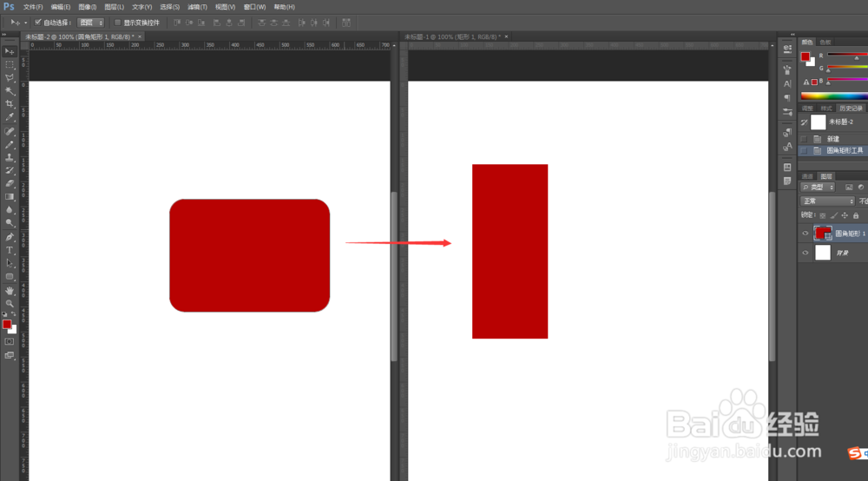868x481 pixels.
Task: Expand the toolbox with double-arrow
Action: (x=4, y=35)
